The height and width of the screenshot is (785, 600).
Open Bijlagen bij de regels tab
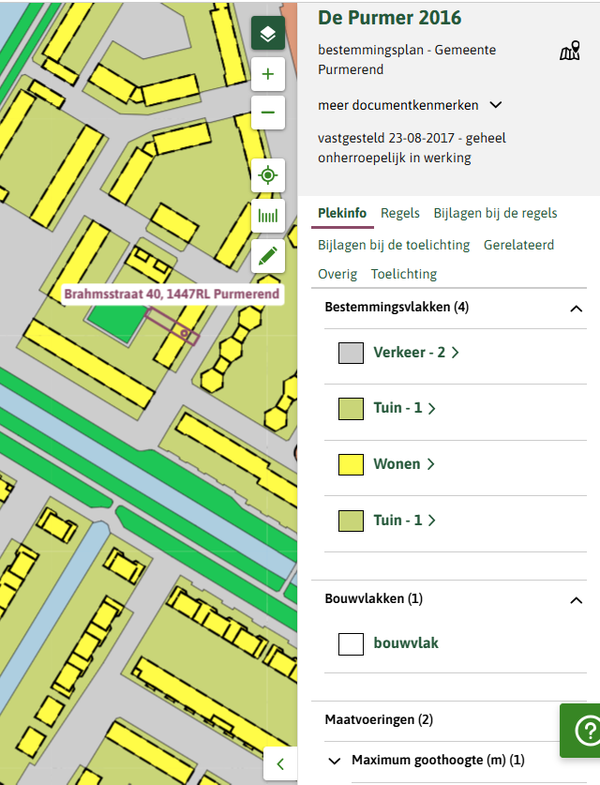coord(495,213)
